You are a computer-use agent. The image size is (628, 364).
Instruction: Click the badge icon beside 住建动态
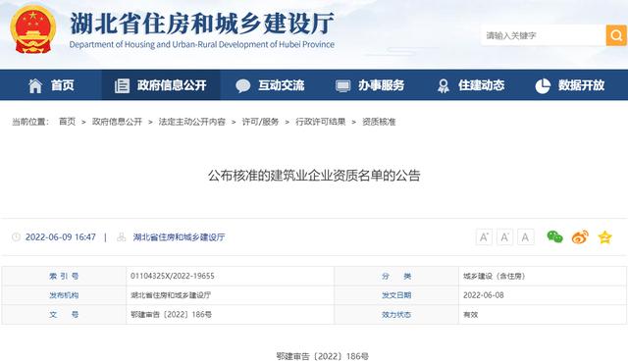(x=443, y=85)
